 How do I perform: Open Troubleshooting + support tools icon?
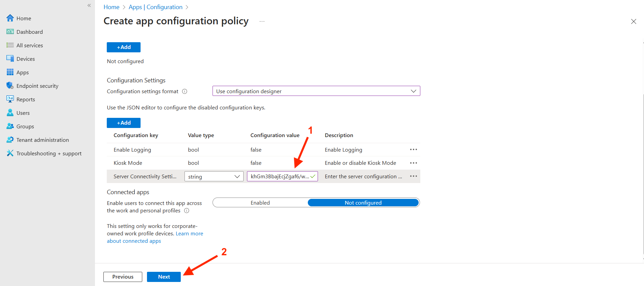pos(10,153)
